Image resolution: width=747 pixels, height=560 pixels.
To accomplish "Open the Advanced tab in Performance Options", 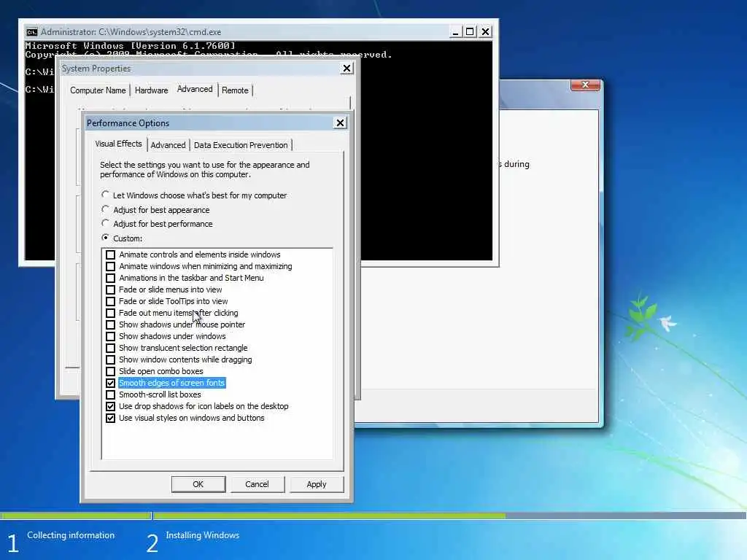I will tap(169, 145).
